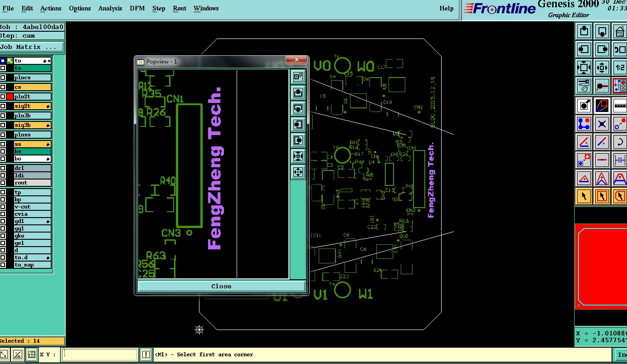The height and width of the screenshot is (364, 627).
Task: Return to the previous view icon
Action: coord(620,49)
